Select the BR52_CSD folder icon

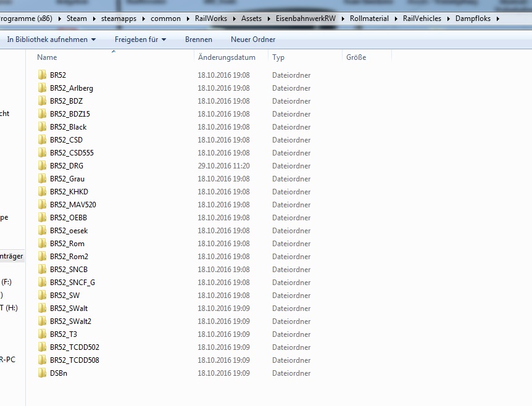tap(42, 139)
